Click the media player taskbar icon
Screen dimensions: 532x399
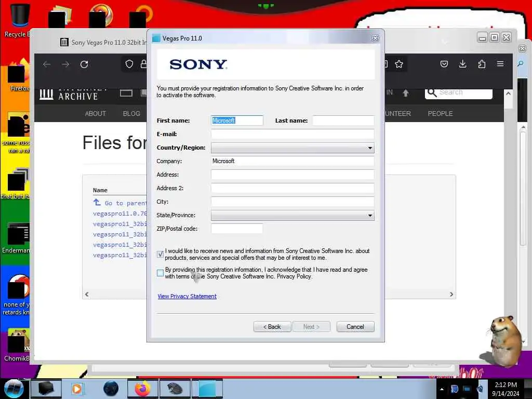pos(77,389)
